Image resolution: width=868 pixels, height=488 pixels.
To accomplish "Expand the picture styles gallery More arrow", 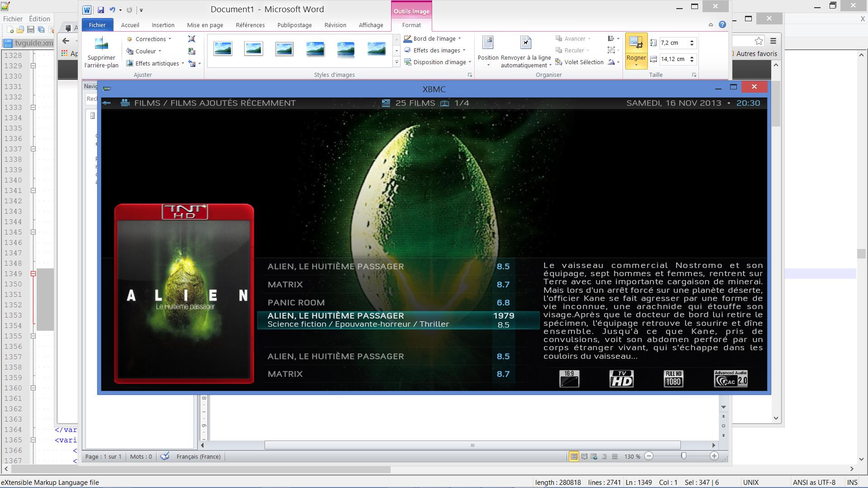I will point(396,62).
